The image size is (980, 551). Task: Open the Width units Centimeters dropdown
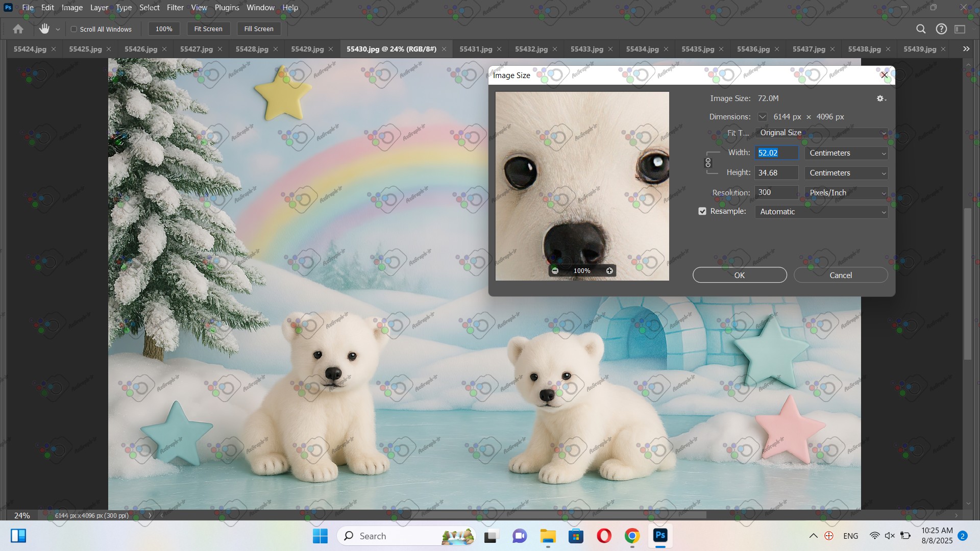pos(846,153)
